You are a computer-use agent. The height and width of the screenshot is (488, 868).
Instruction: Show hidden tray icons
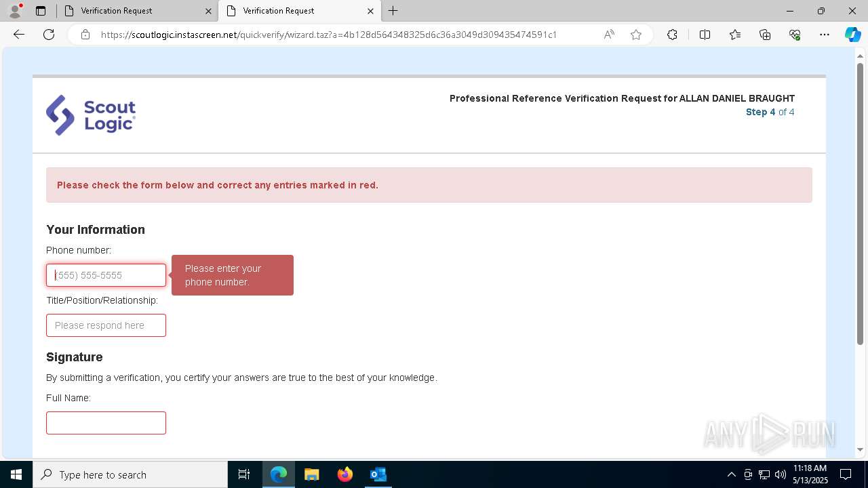tap(731, 474)
